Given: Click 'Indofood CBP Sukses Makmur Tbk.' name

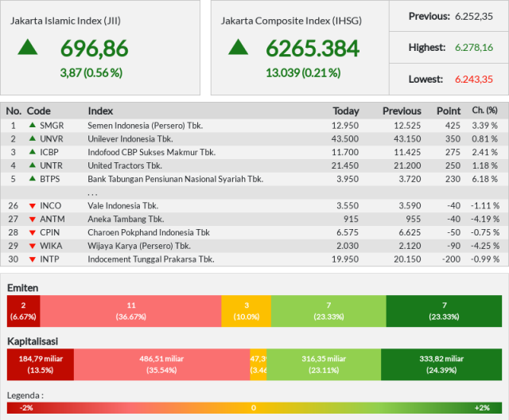Looking at the screenshot, I should point(152,152).
